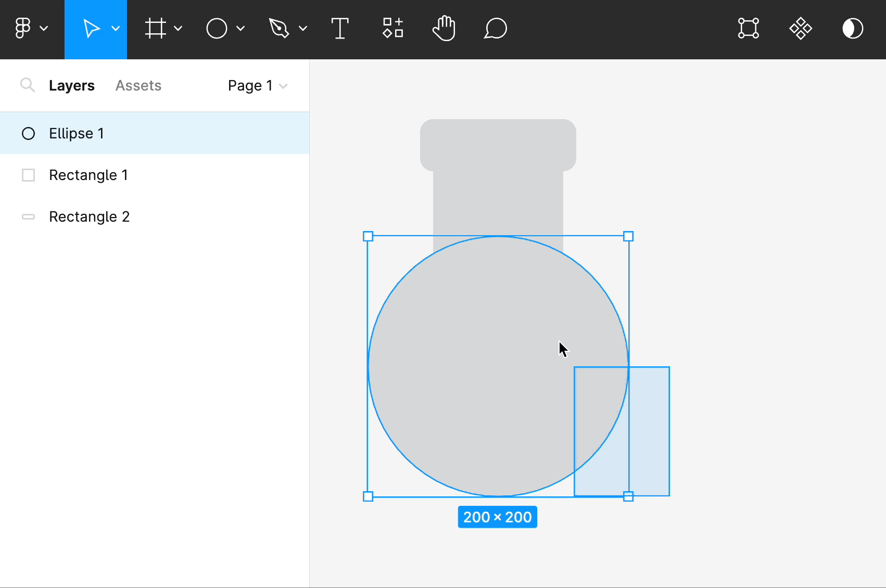Open the search field in Layers panel
886x588 pixels.
coord(28,85)
